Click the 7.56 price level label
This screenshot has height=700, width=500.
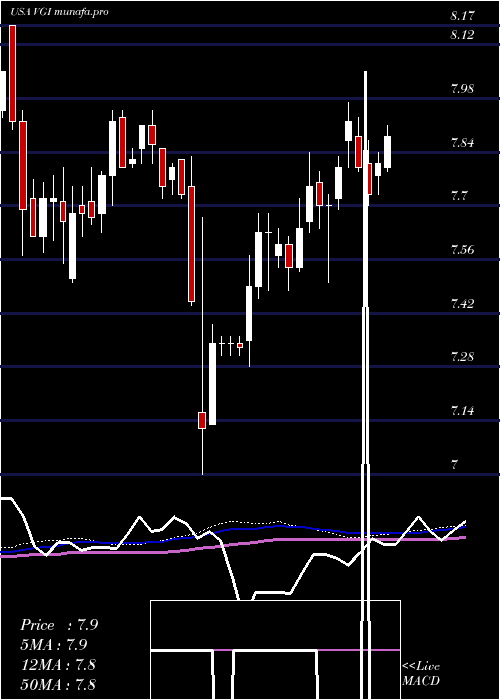pyautogui.click(x=462, y=250)
